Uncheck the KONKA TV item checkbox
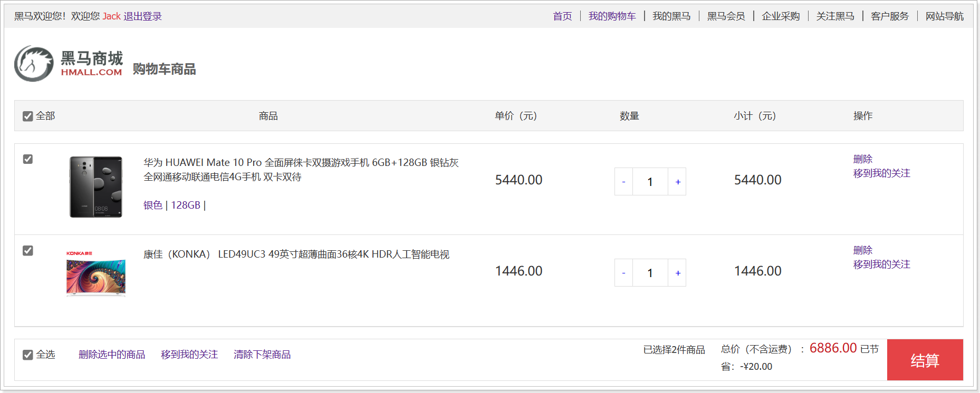Viewport: 980px width, 393px height. [x=28, y=251]
